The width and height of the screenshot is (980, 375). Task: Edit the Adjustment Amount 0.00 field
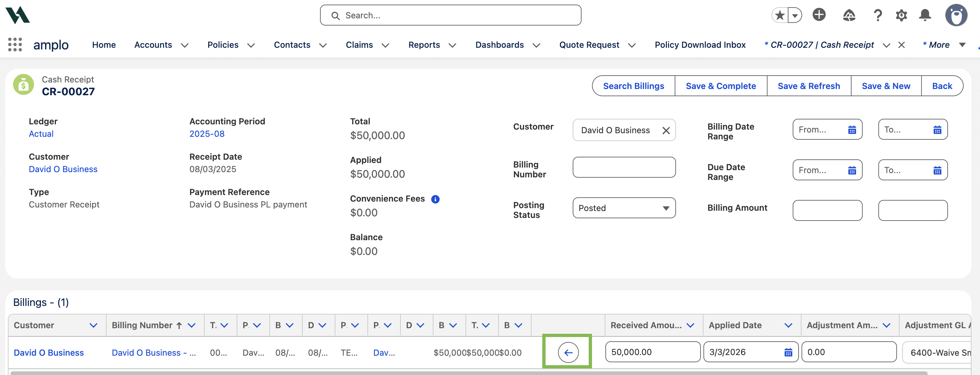pyautogui.click(x=849, y=352)
